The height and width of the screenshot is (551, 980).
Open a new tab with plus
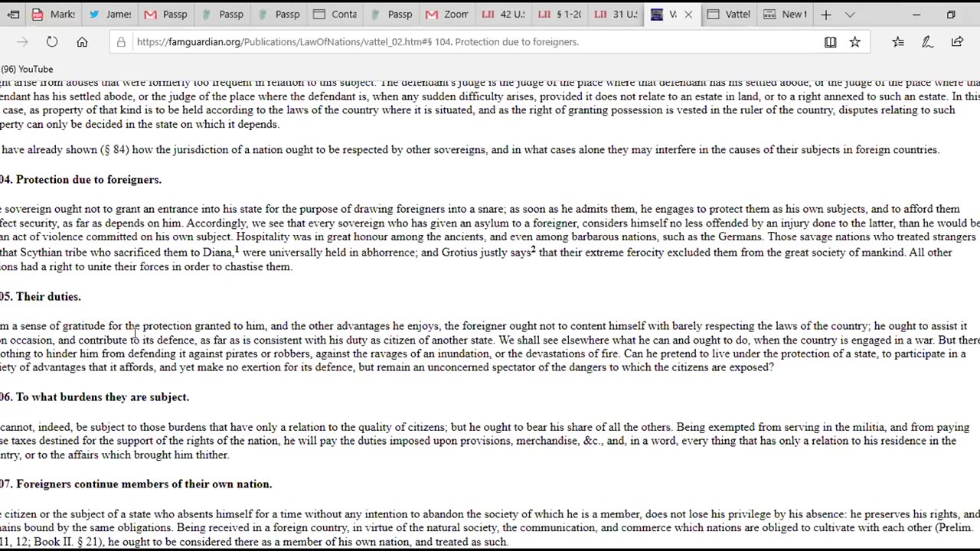point(825,15)
